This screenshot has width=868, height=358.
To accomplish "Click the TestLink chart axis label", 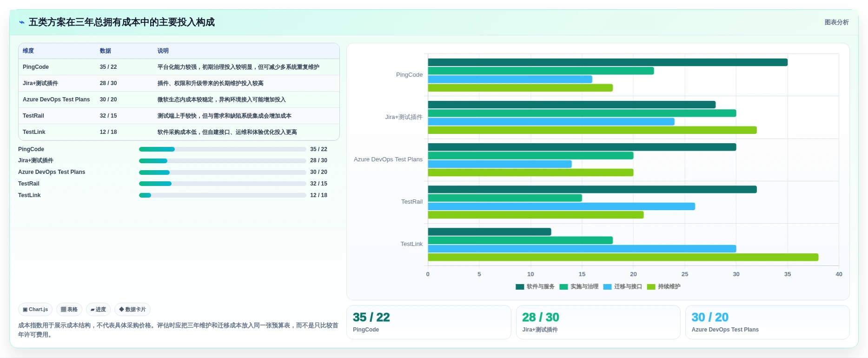I will [x=411, y=244].
